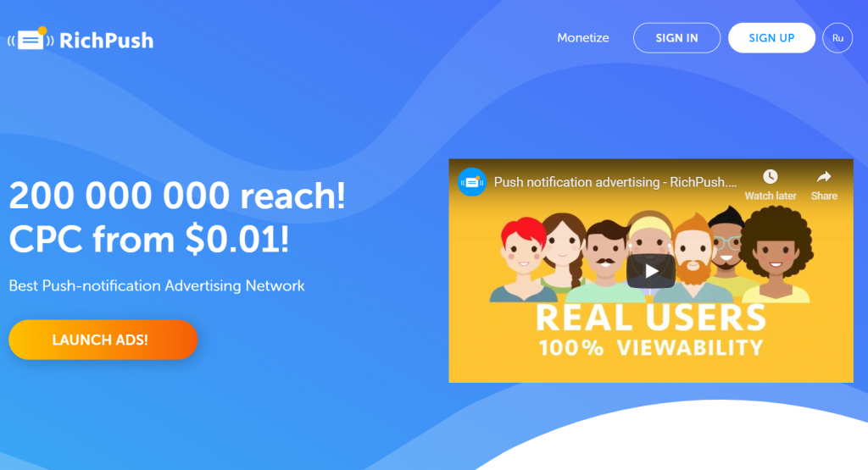The width and height of the screenshot is (868, 470).
Task: Click REAL USERS text in video thumbnail
Action: click(650, 318)
